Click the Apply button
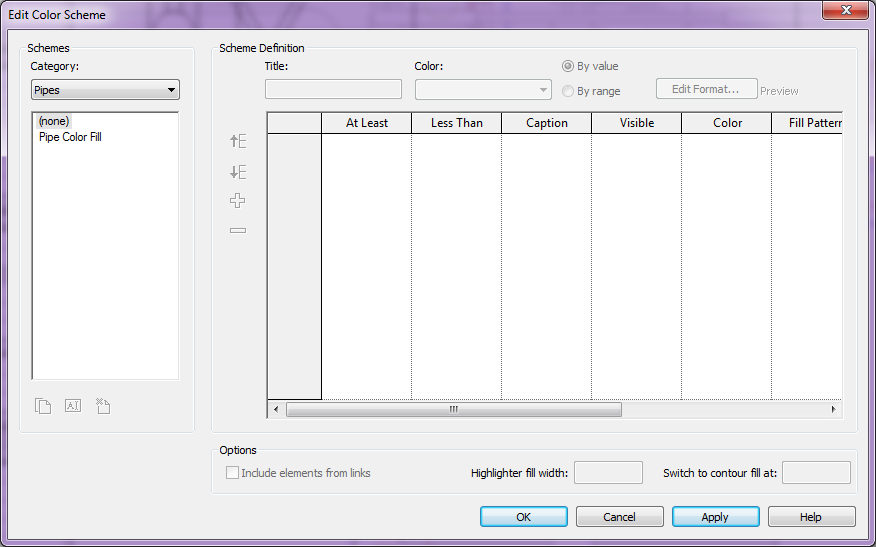Viewport: 876px width, 547px height. click(x=716, y=517)
